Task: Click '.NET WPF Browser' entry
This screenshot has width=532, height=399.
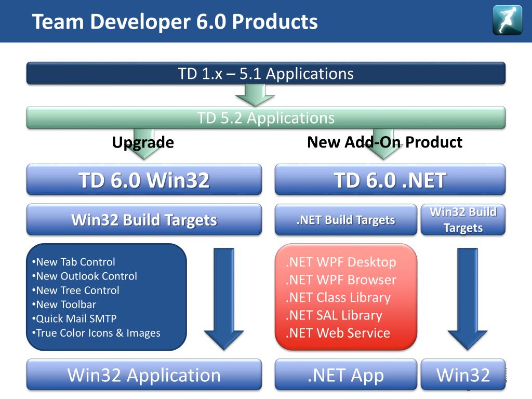Action: click(341, 280)
